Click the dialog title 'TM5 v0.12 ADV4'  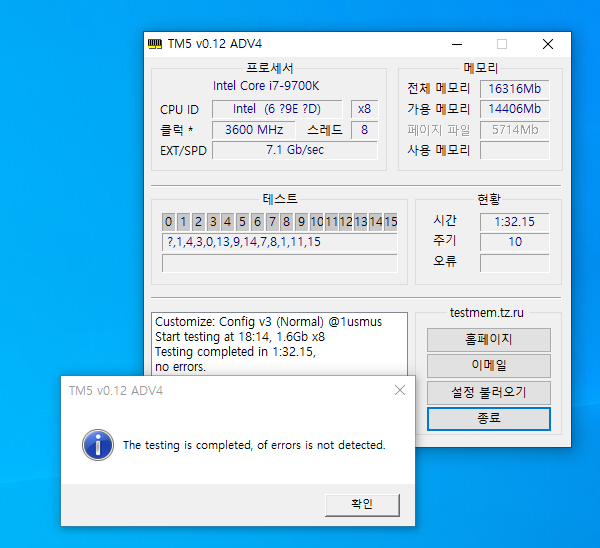tap(116, 391)
